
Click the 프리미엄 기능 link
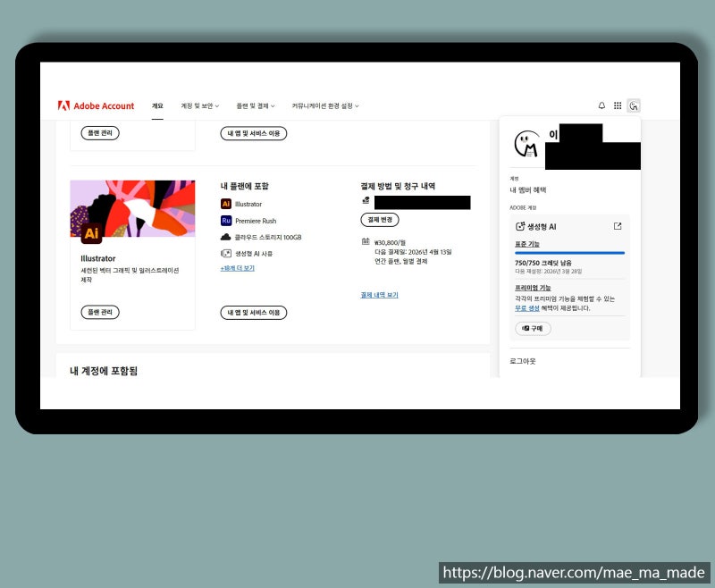pyautogui.click(x=533, y=288)
